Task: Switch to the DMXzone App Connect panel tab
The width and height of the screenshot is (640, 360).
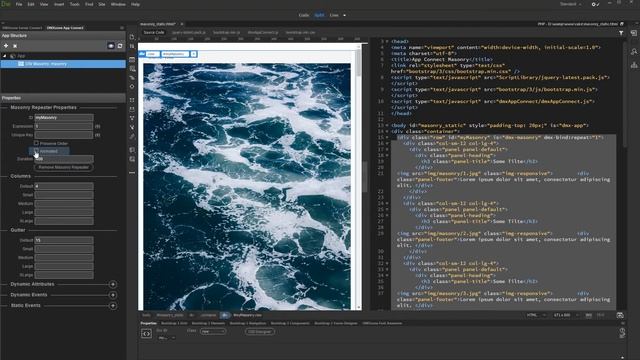Action: (x=65, y=28)
